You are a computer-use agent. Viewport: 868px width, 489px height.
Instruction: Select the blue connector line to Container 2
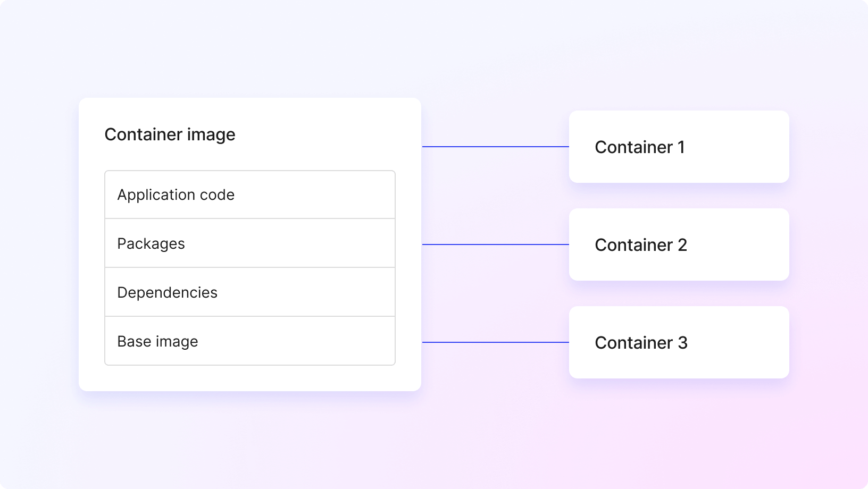coord(495,244)
